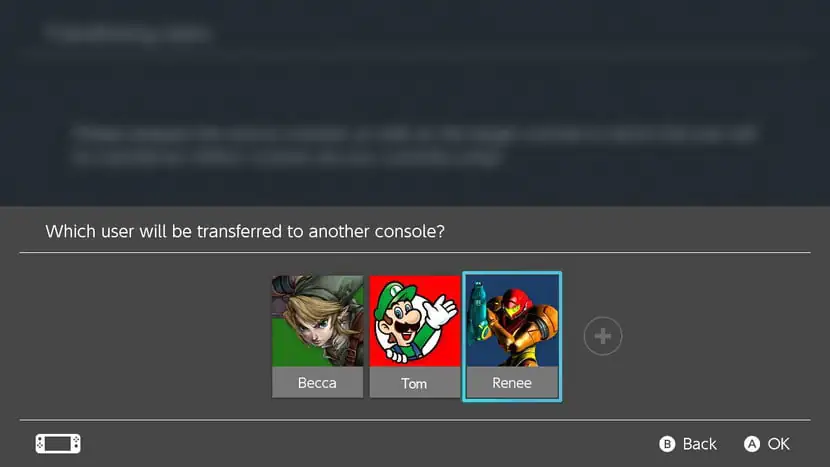Choose Tom's Luigi avatar picture

point(415,321)
